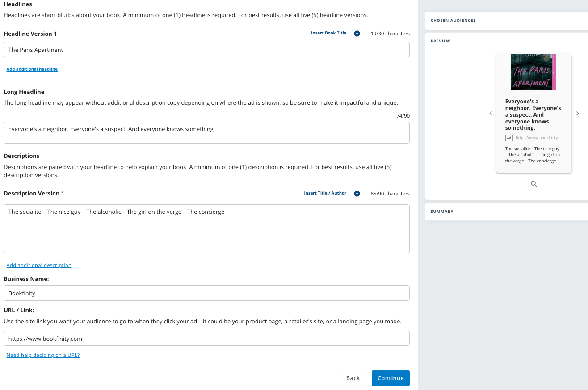Expand the Summary panel
This screenshot has width=588, height=390.
(x=506, y=212)
